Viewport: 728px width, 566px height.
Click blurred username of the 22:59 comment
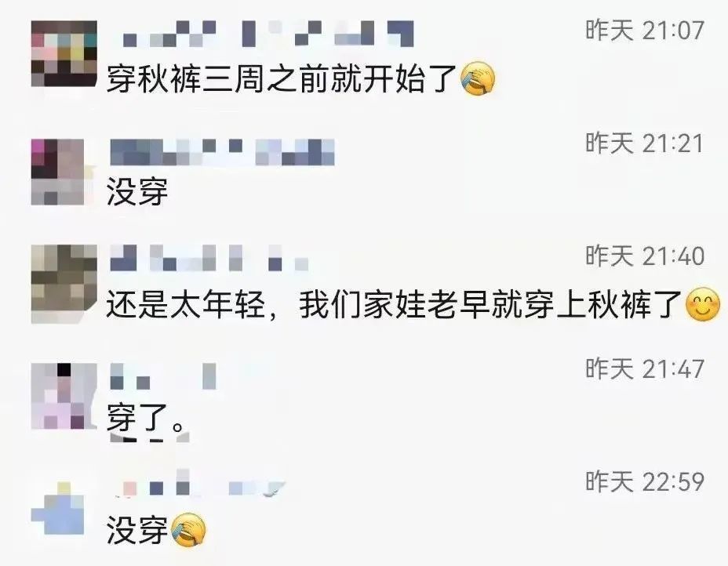199,488
